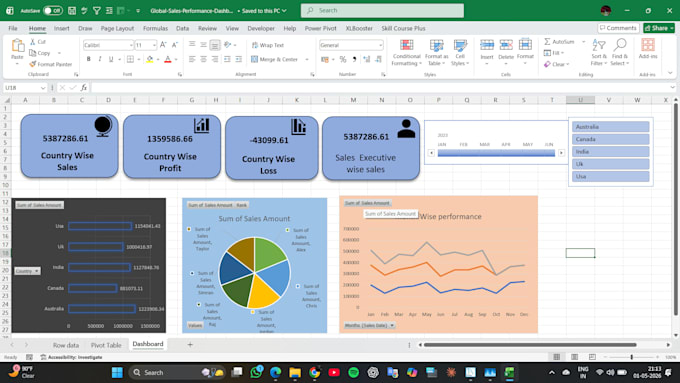Click the Conditional Formatting icon

(406, 45)
